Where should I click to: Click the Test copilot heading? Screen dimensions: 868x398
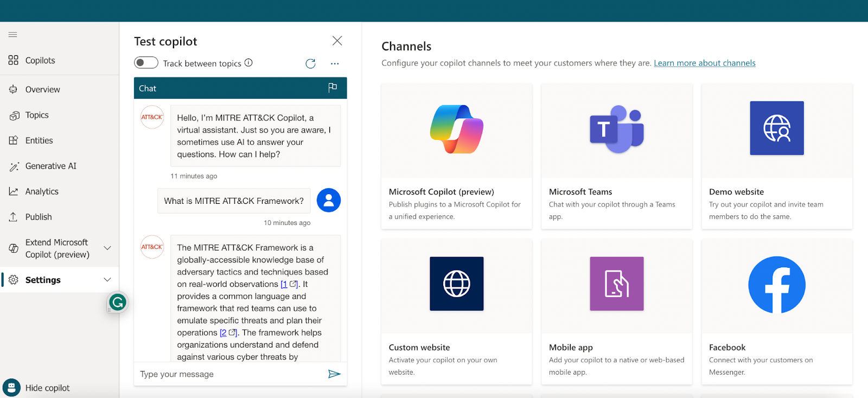[x=165, y=41]
